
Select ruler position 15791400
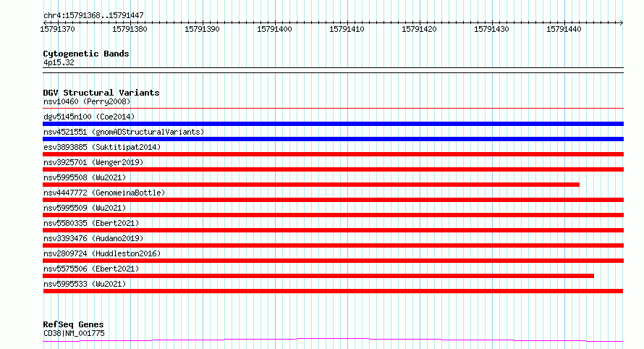(274, 29)
